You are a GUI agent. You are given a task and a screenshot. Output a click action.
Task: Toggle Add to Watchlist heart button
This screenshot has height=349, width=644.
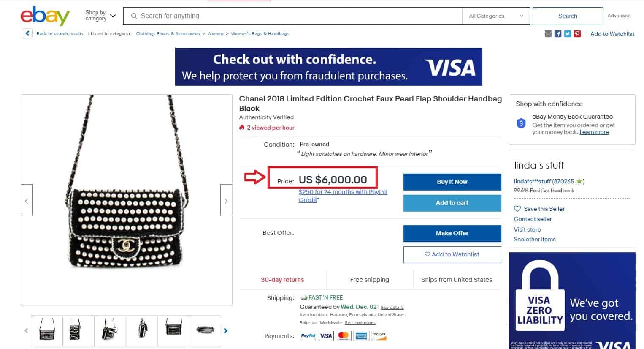point(452,254)
